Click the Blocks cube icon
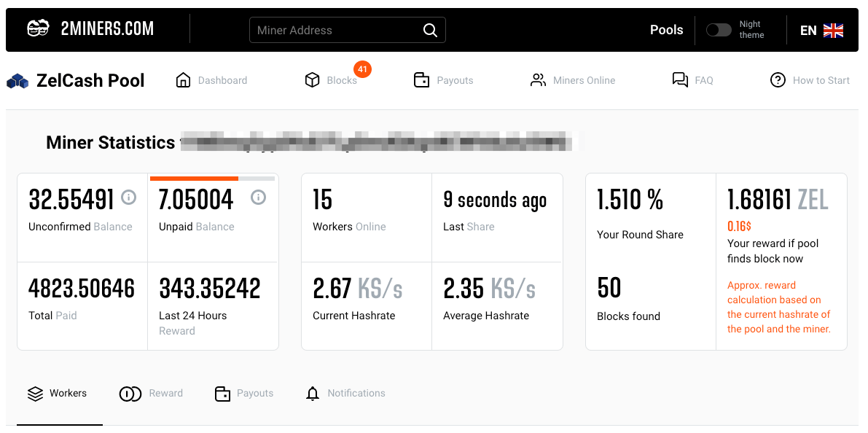The width and height of the screenshot is (868, 433). click(x=313, y=80)
